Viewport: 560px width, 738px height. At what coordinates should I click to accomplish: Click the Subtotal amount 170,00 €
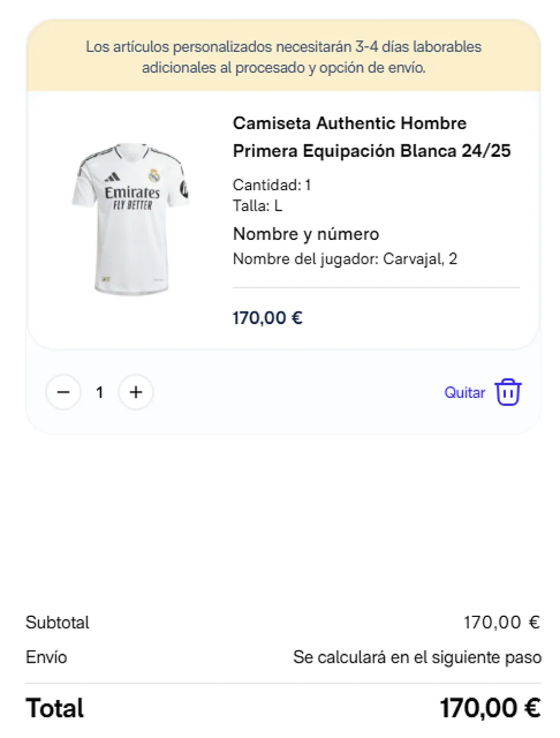click(501, 623)
